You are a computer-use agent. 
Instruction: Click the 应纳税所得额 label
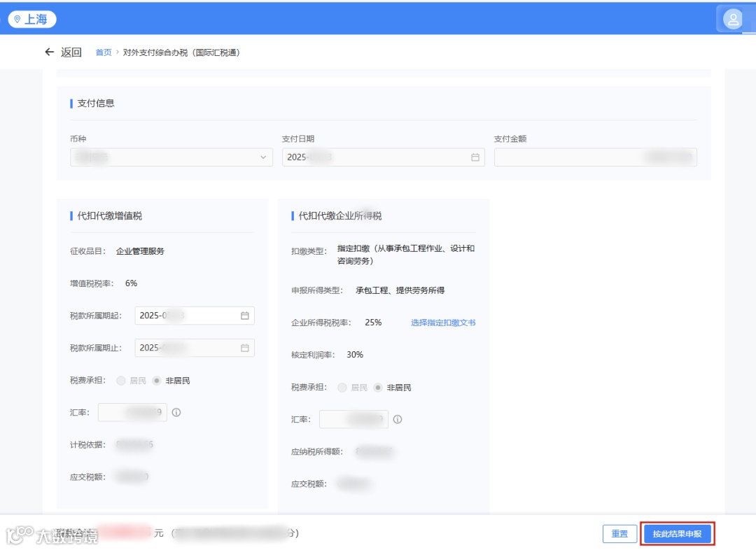point(317,451)
